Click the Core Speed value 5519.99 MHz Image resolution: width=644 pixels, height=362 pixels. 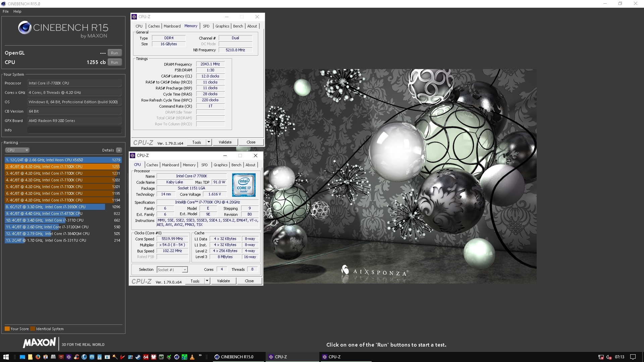point(172,239)
